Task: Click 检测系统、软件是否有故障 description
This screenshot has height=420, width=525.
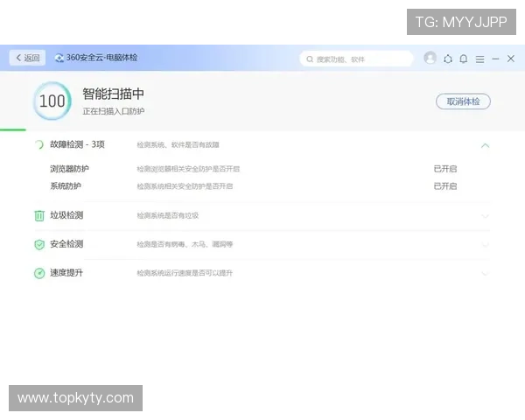Action: click(x=178, y=144)
